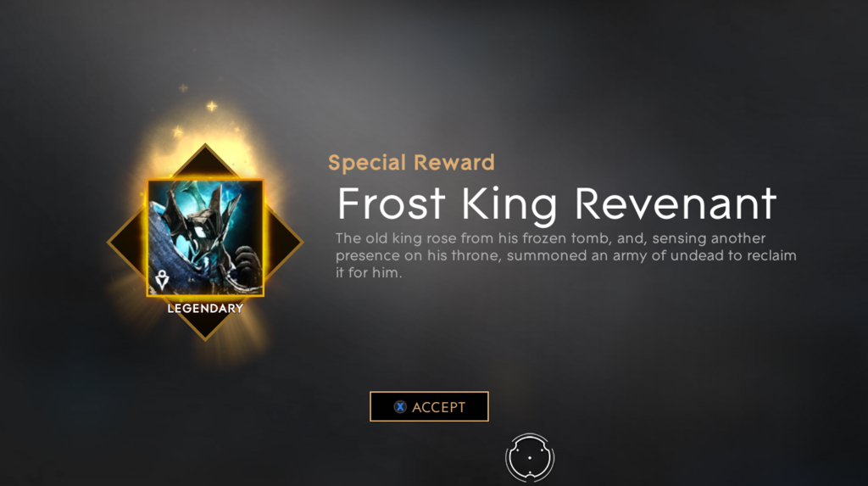Click the old king description text
The image size is (868, 486).
click(x=565, y=255)
